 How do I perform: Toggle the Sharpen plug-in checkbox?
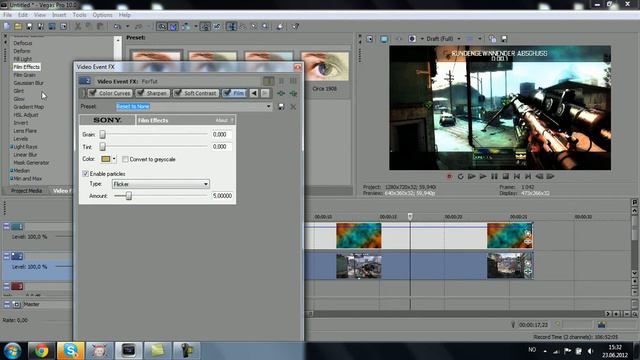point(141,93)
